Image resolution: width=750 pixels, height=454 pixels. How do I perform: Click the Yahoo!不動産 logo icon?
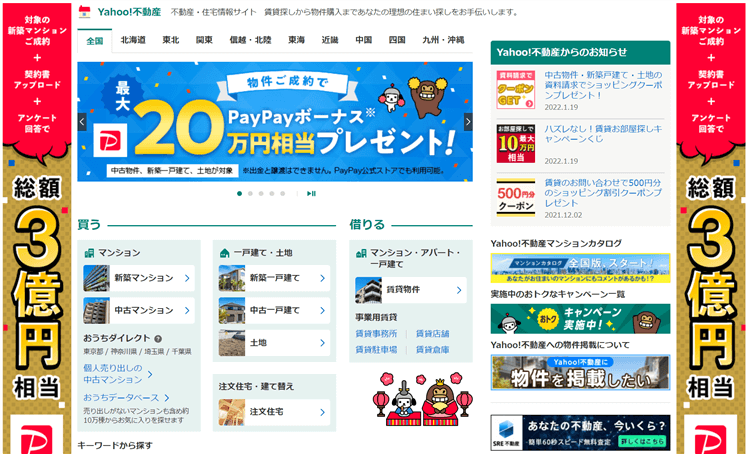tap(85, 13)
